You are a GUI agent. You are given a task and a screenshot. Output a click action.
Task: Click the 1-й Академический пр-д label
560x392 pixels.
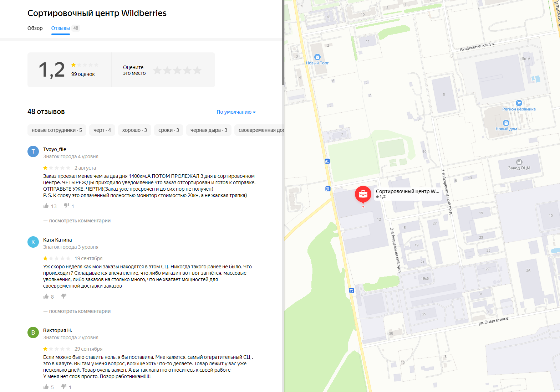tap(447, 192)
